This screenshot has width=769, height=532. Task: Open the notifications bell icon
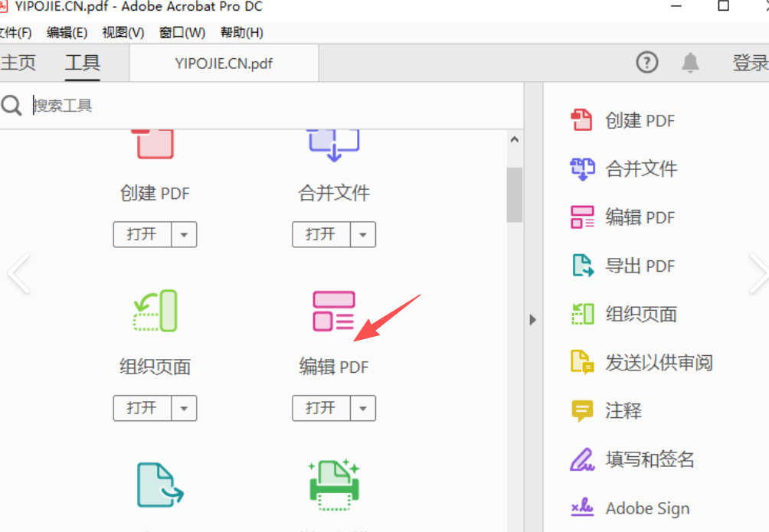[690, 62]
